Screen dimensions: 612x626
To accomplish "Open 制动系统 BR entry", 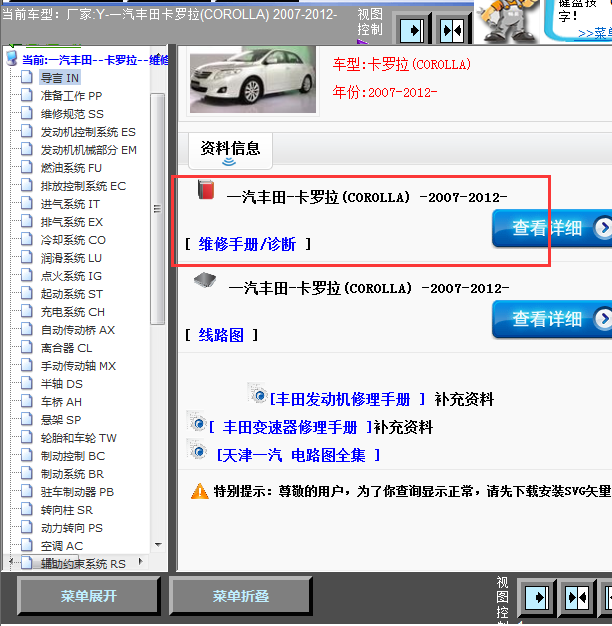I will point(72,474).
